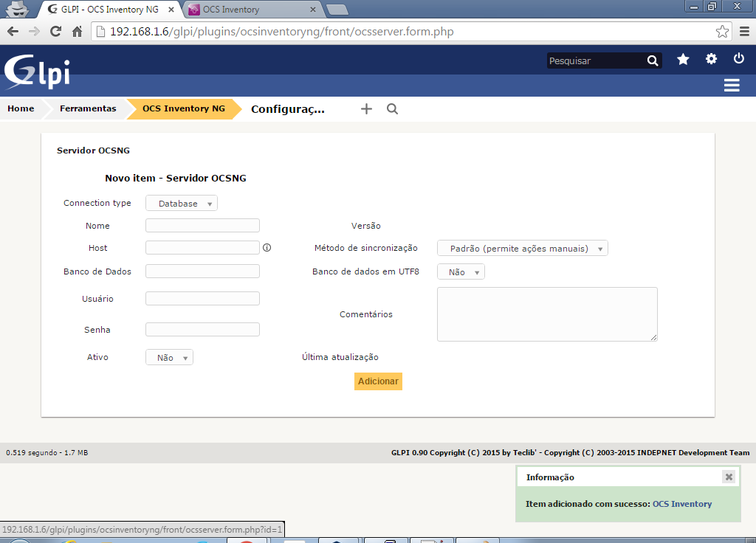
Task: Click the Servidor OCSNG heading
Action: [x=93, y=151]
